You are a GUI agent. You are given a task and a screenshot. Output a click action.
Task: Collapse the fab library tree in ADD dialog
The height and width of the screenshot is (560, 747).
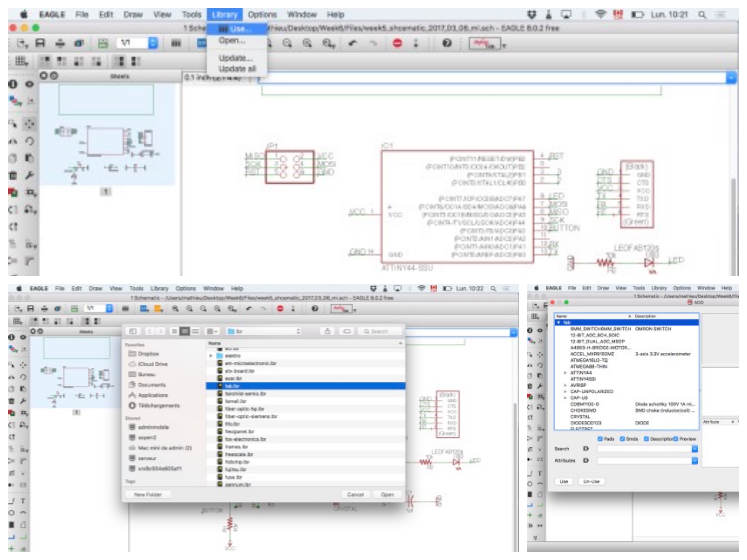[x=559, y=323]
